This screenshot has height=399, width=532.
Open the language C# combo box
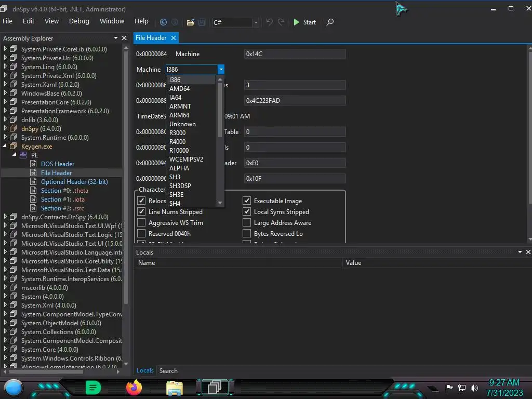(x=235, y=22)
